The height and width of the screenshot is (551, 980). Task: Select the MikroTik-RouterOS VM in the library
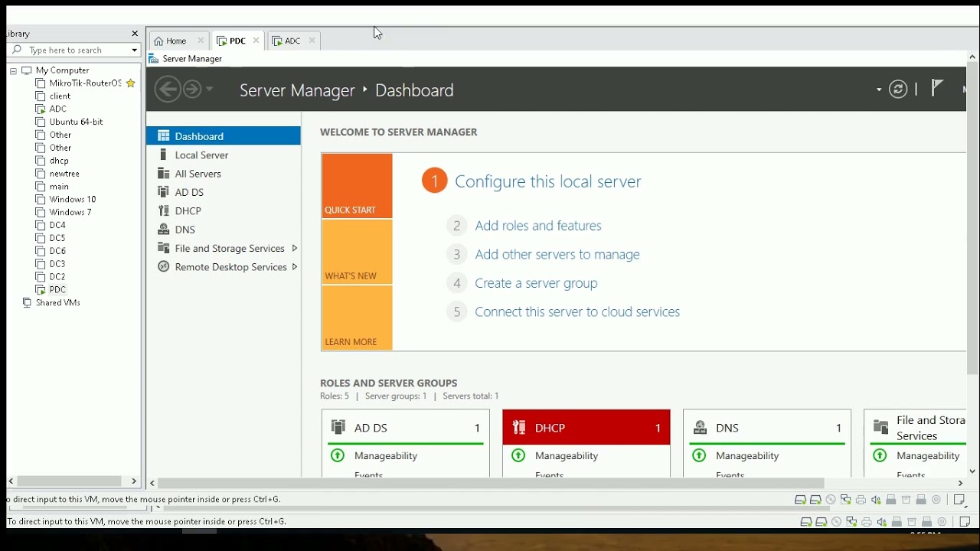click(85, 83)
